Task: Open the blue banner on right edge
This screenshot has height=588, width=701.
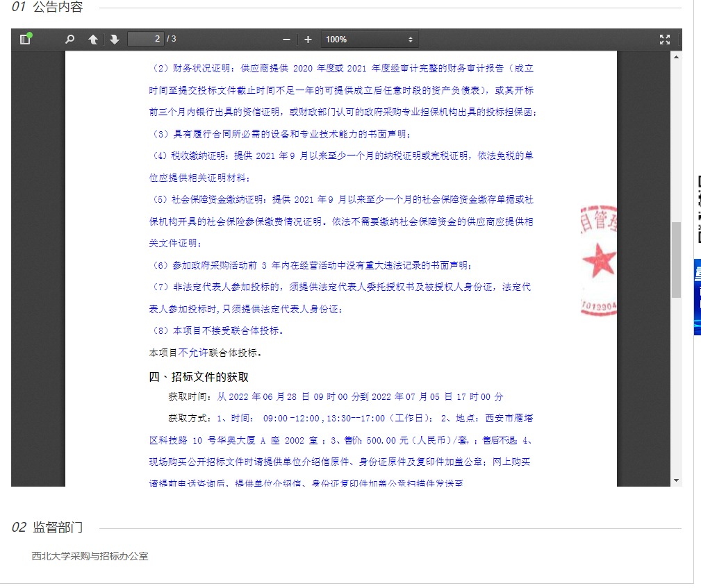Action: 697,297
